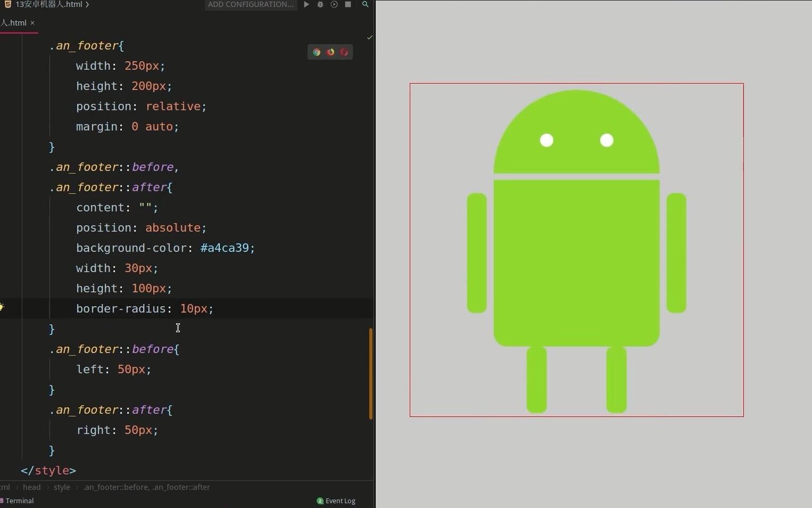The height and width of the screenshot is (508, 812).
Task: Click the Run (play) icon
Action: 306,4
